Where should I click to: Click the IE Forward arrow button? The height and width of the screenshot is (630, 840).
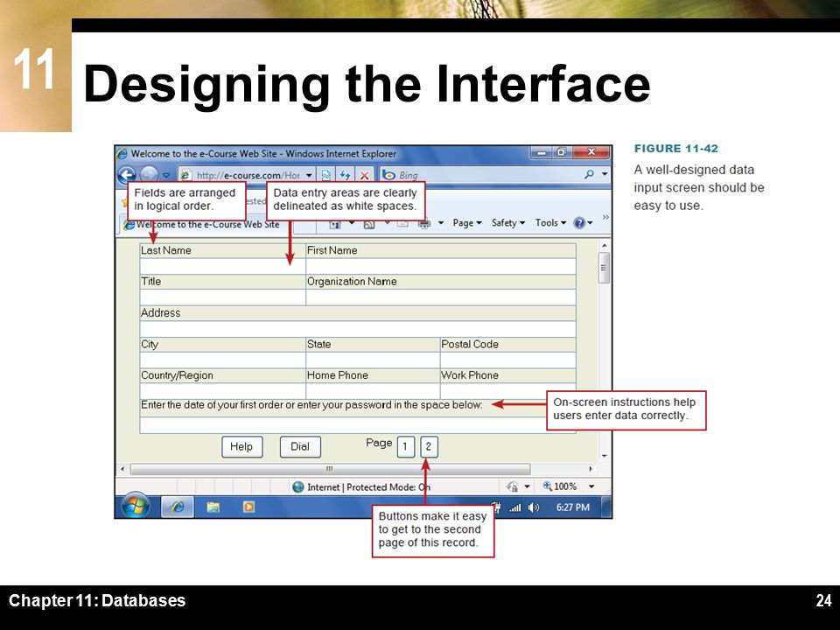point(149,175)
